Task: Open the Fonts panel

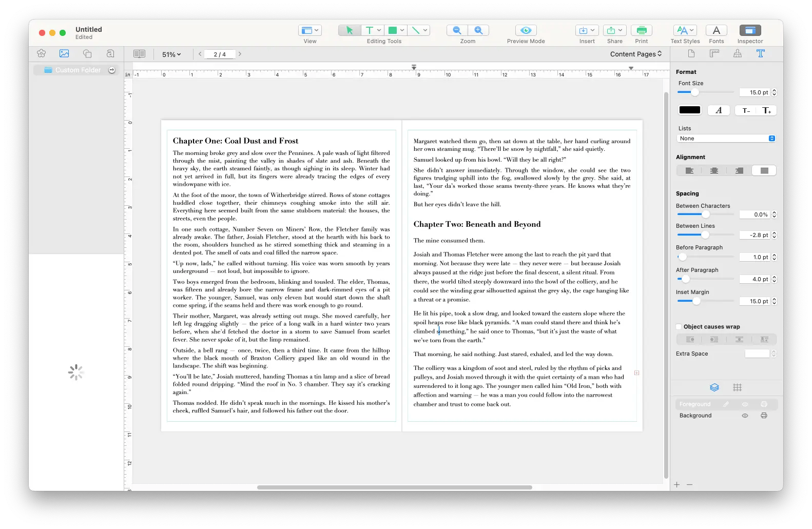Action: tap(716, 30)
